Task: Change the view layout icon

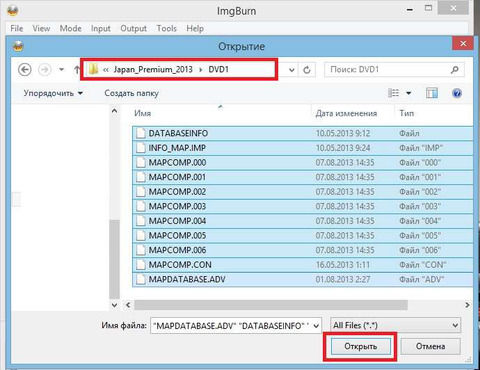Action: pyautogui.click(x=394, y=93)
